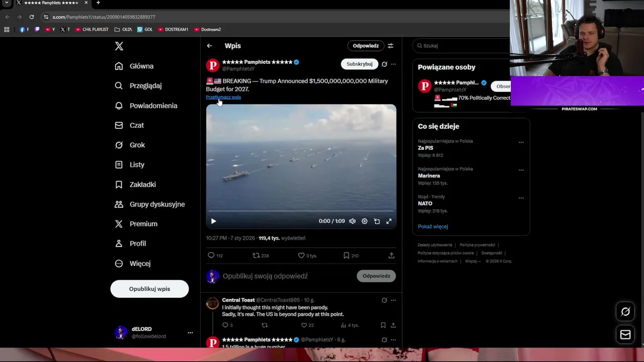The width and height of the screenshot is (644, 362).
Task: Repost Central Toast's reply
Action: coord(265,325)
